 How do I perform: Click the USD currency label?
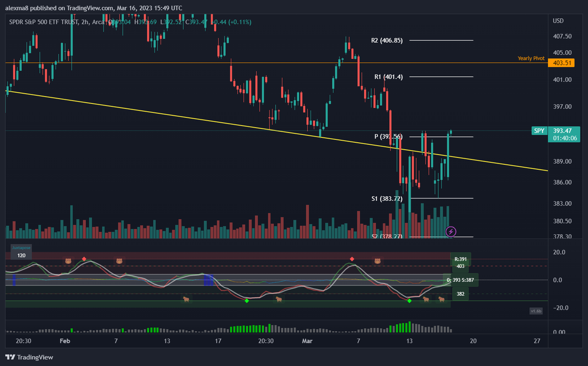point(558,21)
